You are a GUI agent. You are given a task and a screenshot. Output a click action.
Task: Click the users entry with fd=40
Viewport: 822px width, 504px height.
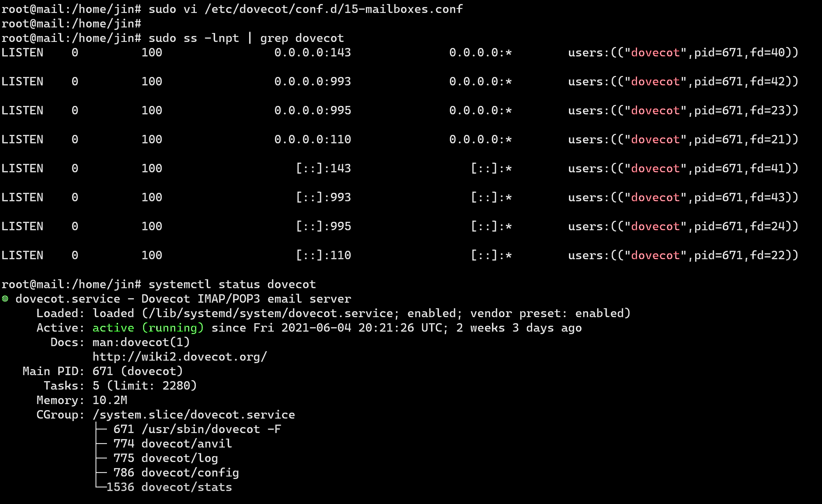point(683,52)
